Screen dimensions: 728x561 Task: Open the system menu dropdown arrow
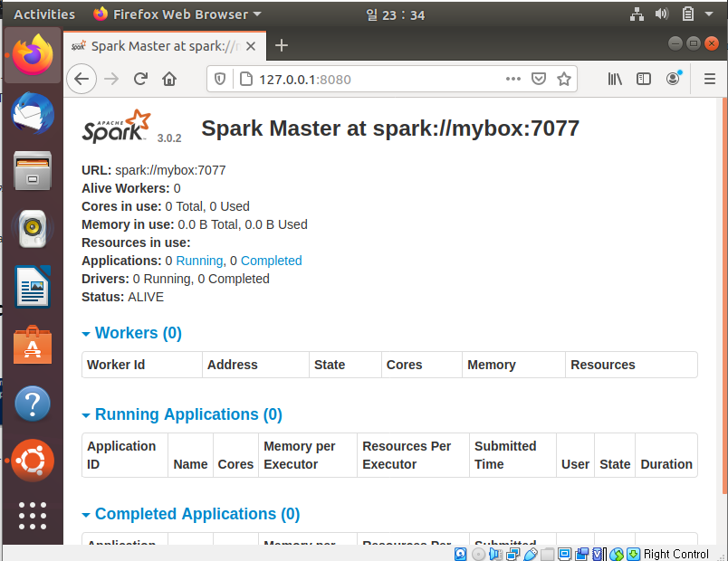[708, 14]
